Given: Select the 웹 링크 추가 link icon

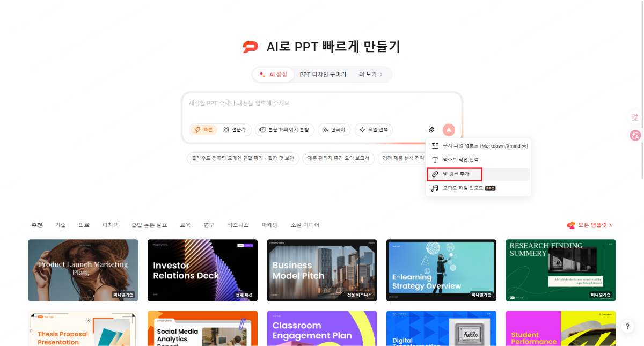Looking at the screenshot, I should pos(435,174).
